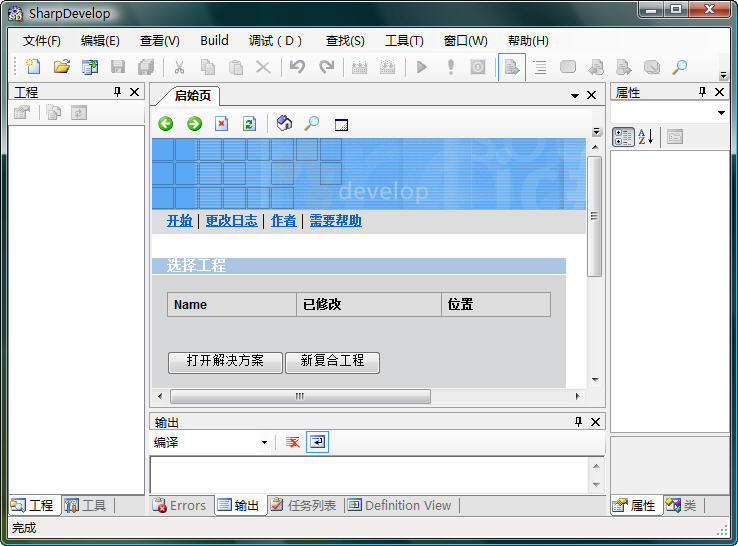Open the 作者 link
The height and width of the screenshot is (546, 738).
coord(283,220)
